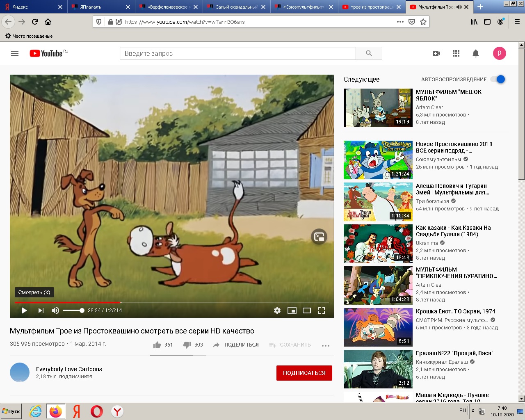Screen dimensions: 525x420
Task: Mute the playing Мультфильм Трое tab
Action: click(459, 7)
